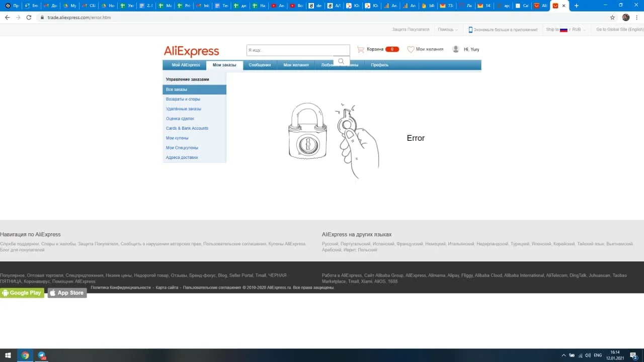
Task: Click the AliExpress logo
Action: (191, 51)
